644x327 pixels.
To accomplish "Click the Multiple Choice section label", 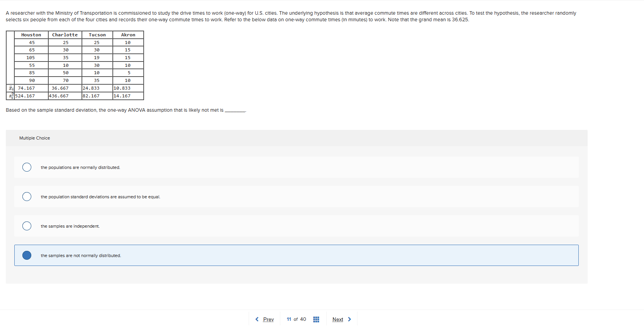I will click(x=34, y=138).
